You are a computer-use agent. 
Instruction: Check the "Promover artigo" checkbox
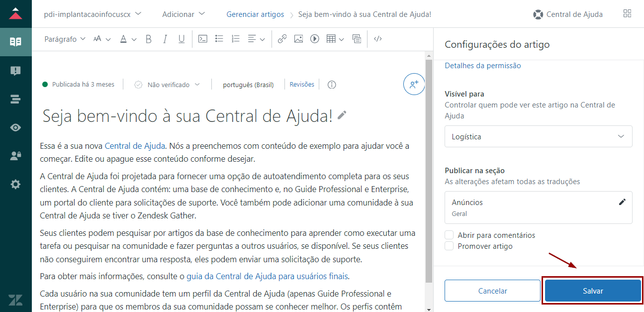tap(450, 246)
